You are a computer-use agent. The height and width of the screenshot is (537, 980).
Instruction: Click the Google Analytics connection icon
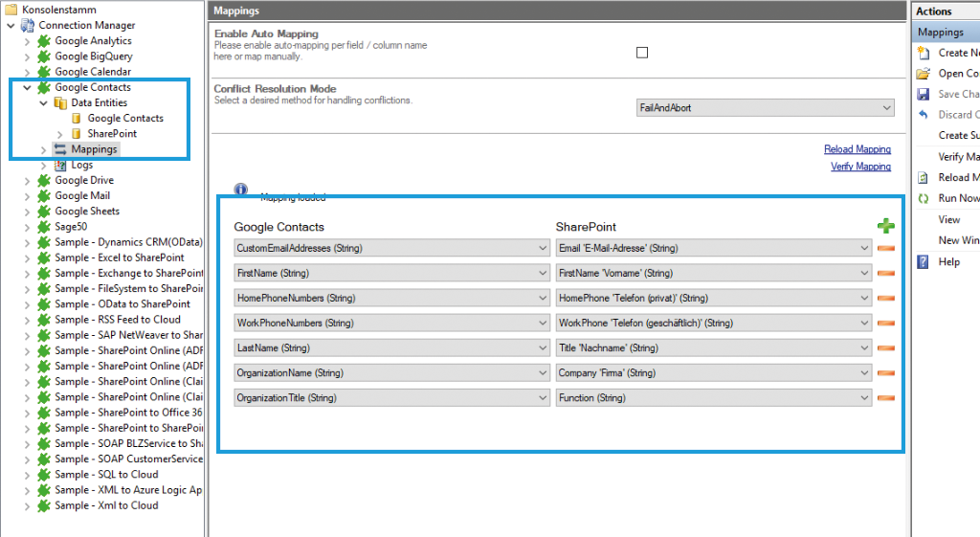pyautogui.click(x=44, y=41)
